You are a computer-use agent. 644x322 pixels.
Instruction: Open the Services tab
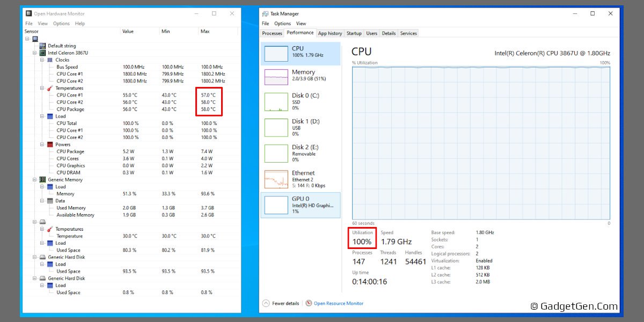(x=408, y=33)
